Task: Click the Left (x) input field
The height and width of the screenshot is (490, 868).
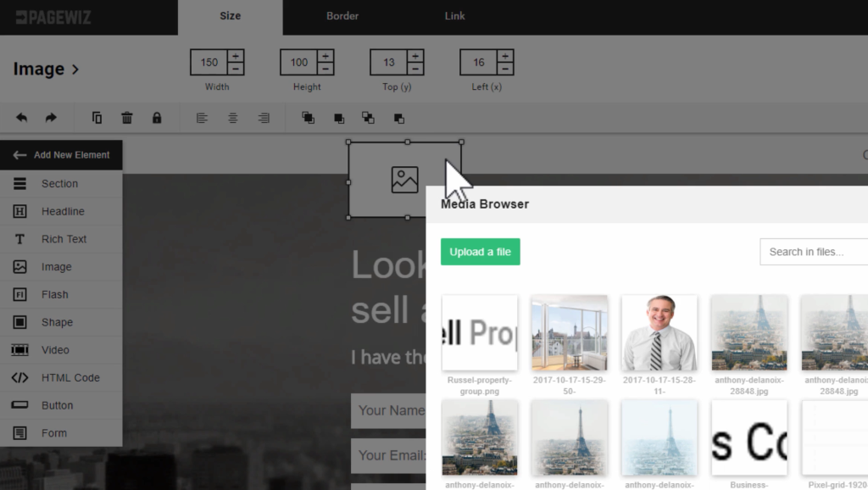Action: (x=478, y=62)
